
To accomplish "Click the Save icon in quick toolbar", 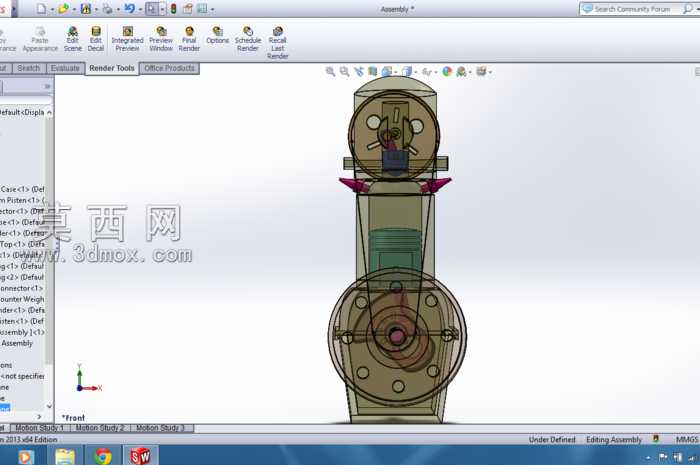I will click(86, 8).
